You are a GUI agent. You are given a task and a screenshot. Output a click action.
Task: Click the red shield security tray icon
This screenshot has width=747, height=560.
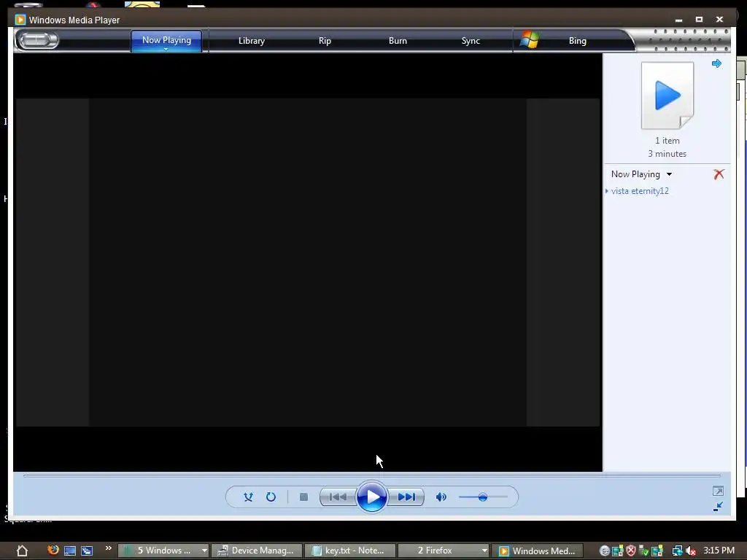click(x=631, y=551)
